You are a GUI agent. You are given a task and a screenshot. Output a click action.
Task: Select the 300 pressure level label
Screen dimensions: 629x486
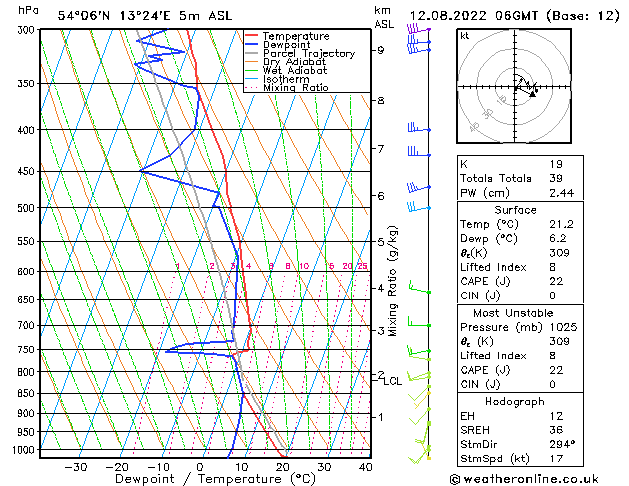(x=28, y=30)
